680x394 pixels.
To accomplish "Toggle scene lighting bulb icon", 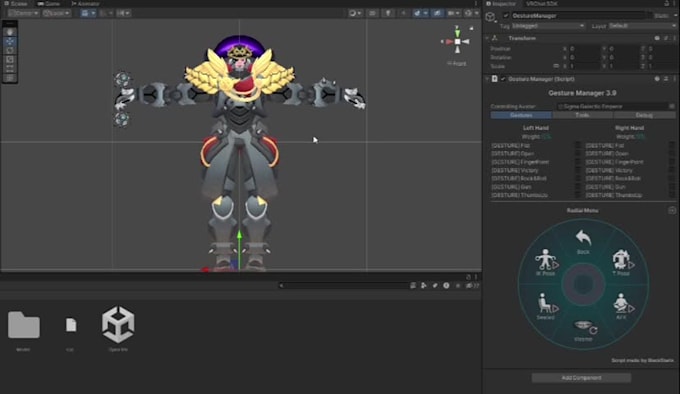I will (388, 13).
